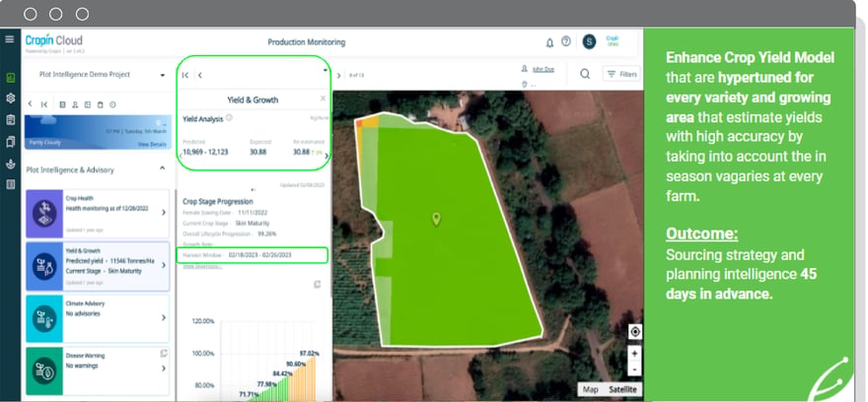This screenshot has height=402, width=868.
Task: Open Plot Intelligence Demo Project dropdown
Action: click(102, 75)
